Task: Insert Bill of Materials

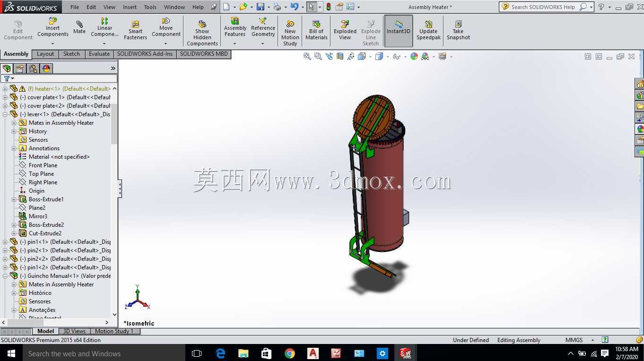Action: point(316,30)
